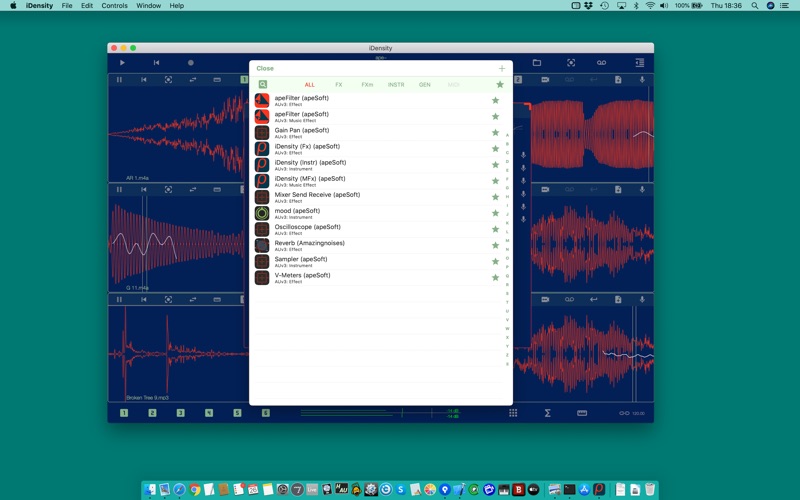
Task: Click the output level meter in the bottom bar
Action: 380,413
